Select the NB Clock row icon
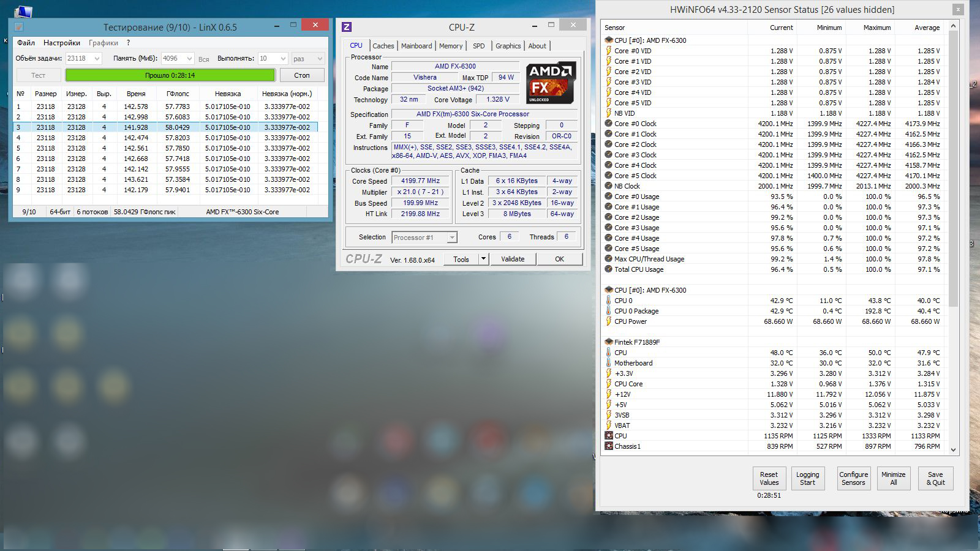 [x=609, y=186]
